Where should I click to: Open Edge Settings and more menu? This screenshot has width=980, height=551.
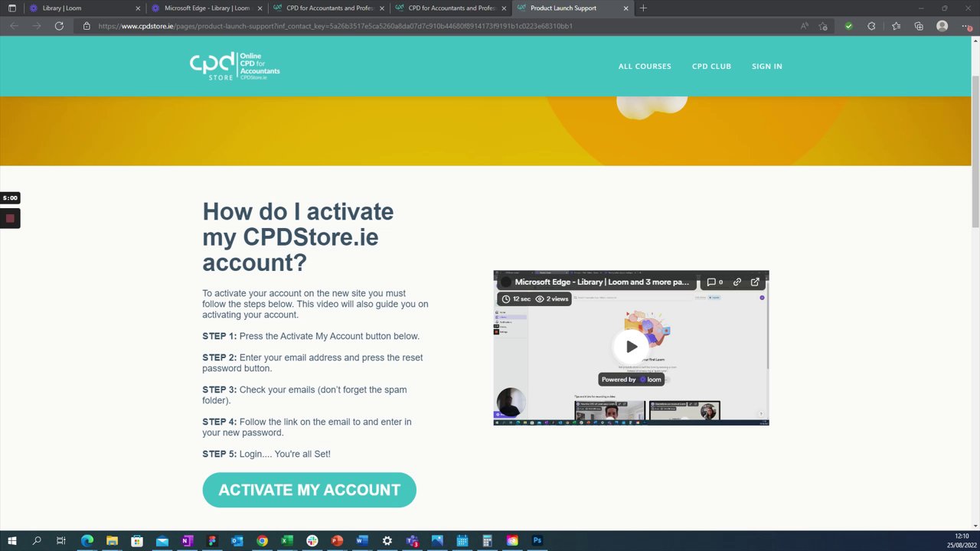965,26
